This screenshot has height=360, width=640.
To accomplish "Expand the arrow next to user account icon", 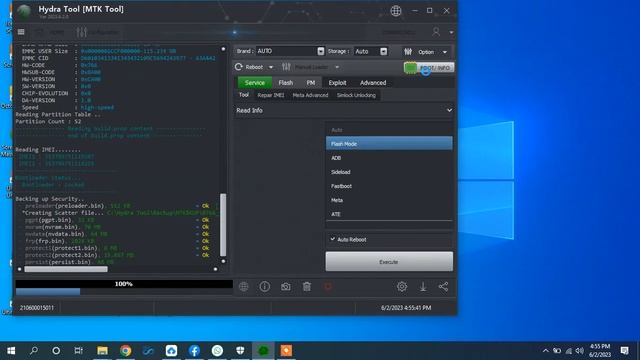I will click(x=451, y=32).
